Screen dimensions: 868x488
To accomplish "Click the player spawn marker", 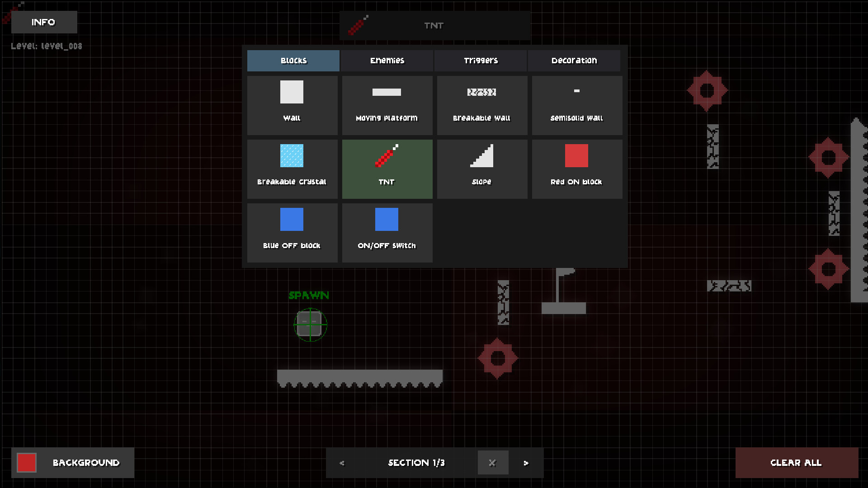I will tap(310, 324).
